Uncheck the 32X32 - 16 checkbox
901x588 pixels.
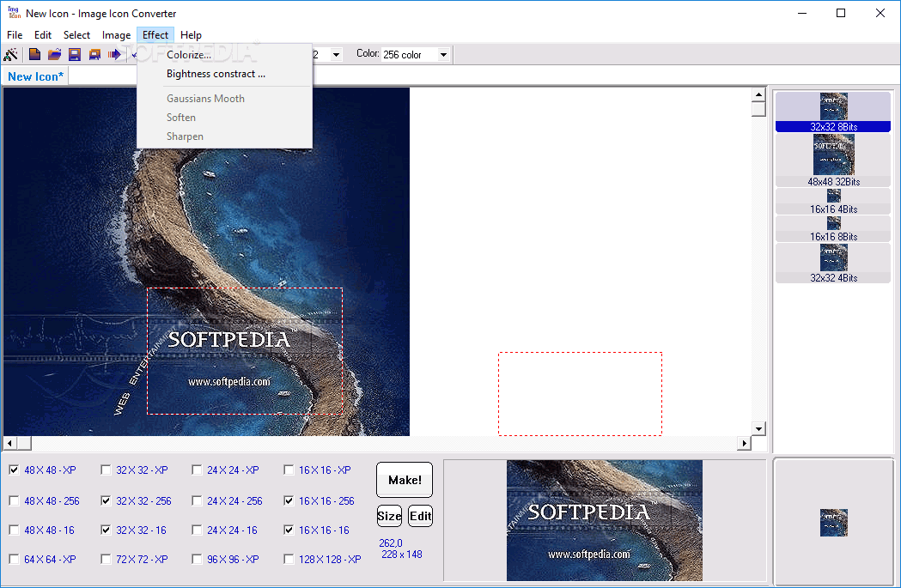coord(106,530)
